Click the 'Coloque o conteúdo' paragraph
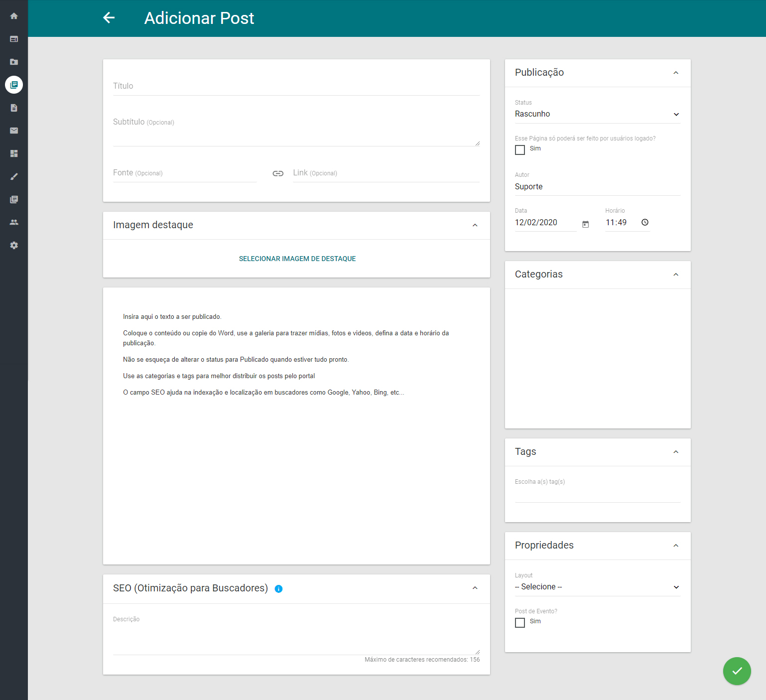The width and height of the screenshot is (766, 700). tap(286, 338)
